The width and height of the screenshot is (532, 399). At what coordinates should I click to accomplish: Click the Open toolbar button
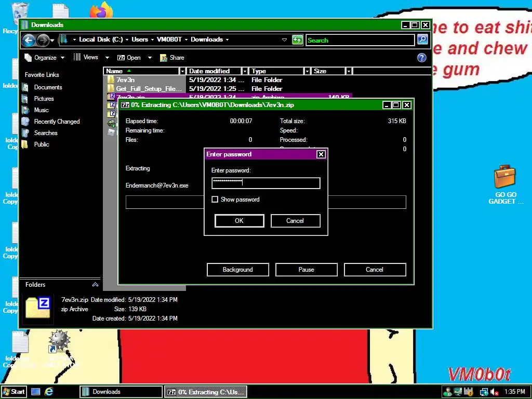click(129, 58)
